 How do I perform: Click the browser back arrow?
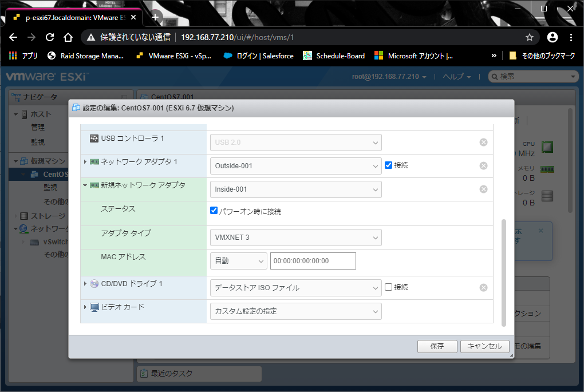[x=13, y=37]
